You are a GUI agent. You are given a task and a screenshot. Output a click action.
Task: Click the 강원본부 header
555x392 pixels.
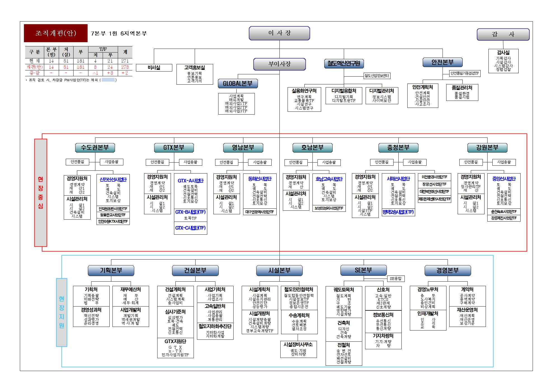[x=487, y=148]
